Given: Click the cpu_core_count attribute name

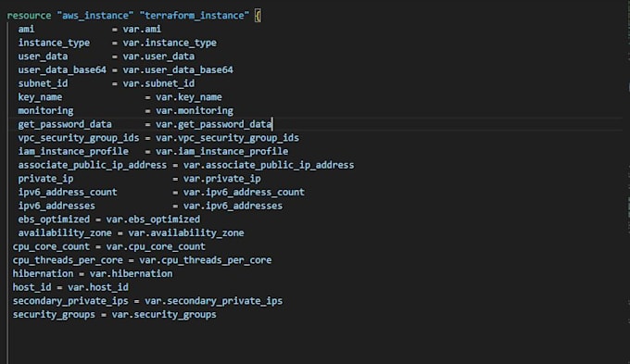Looking at the screenshot, I should click(52, 246).
